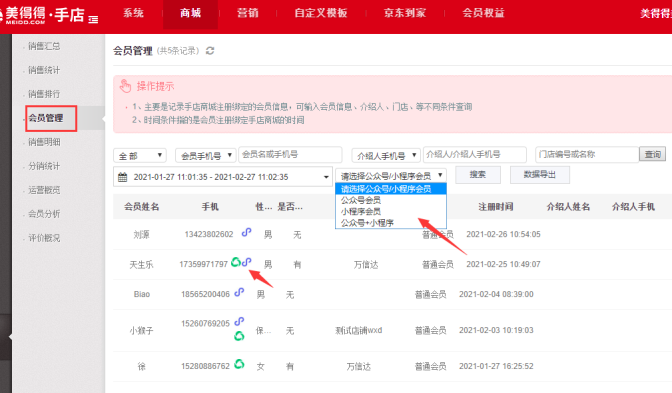This screenshot has height=393, width=672.
Task: Click member name Biao
Action: tap(141, 294)
